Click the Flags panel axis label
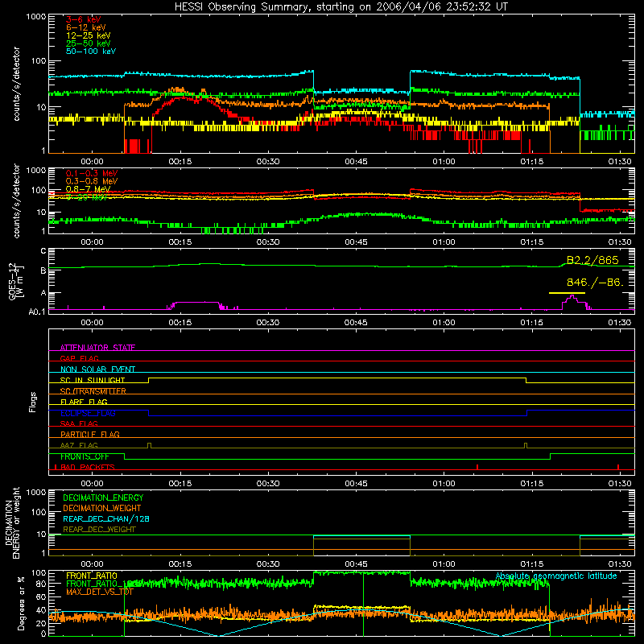Screen dimensions: 644x644 pos(33,402)
